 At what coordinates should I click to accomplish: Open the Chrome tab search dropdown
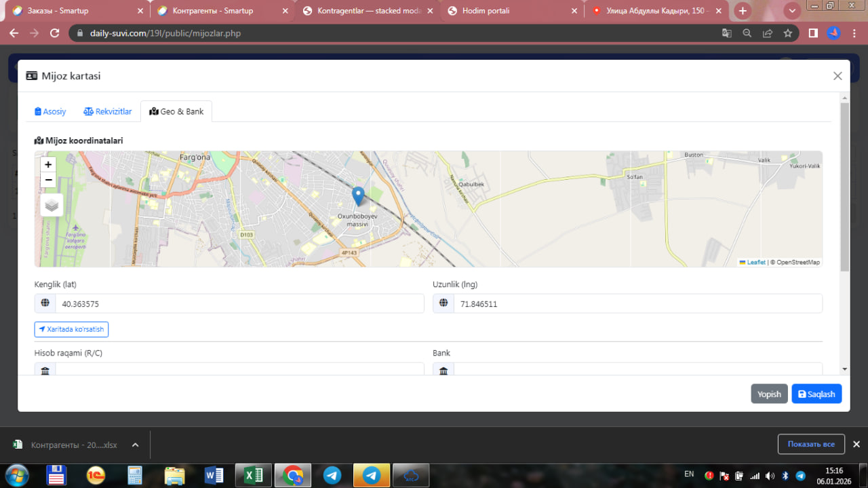pyautogui.click(x=791, y=11)
